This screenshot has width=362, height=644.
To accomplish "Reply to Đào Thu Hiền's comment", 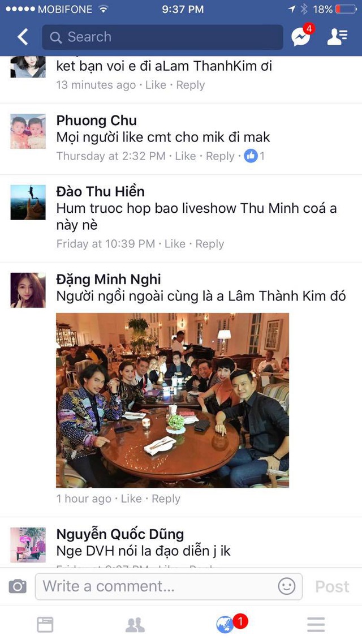I will click(210, 244).
